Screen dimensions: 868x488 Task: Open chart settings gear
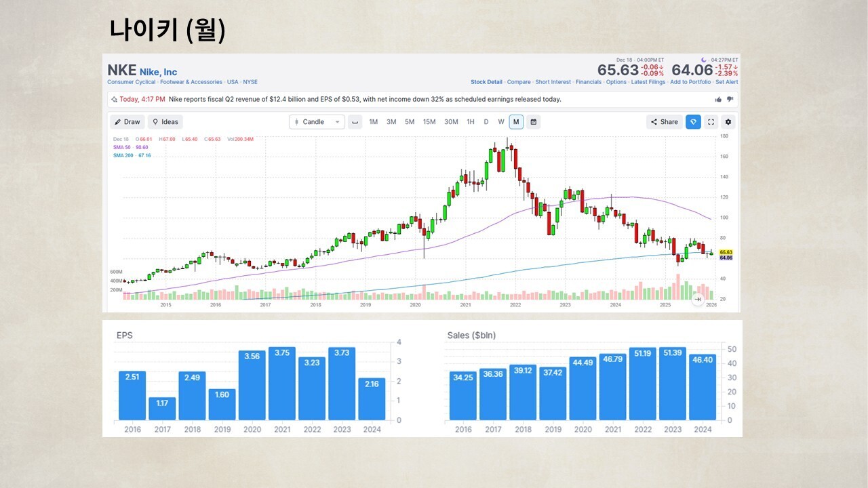click(x=728, y=122)
